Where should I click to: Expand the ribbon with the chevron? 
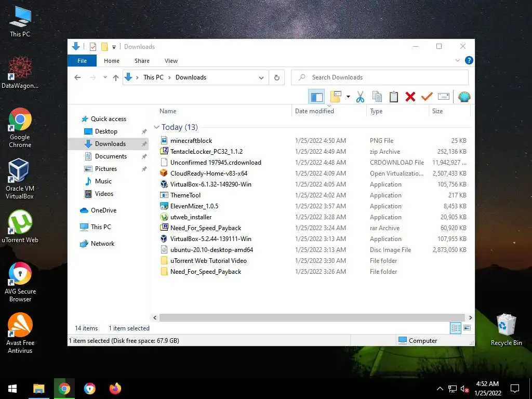(457, 60)
